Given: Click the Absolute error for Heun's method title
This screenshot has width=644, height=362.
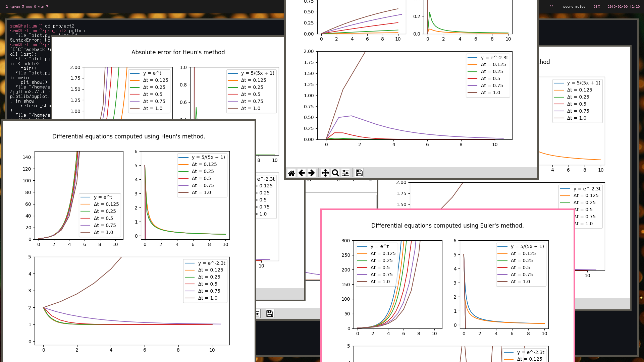Looking at the screenshot, I should [178, 52].
